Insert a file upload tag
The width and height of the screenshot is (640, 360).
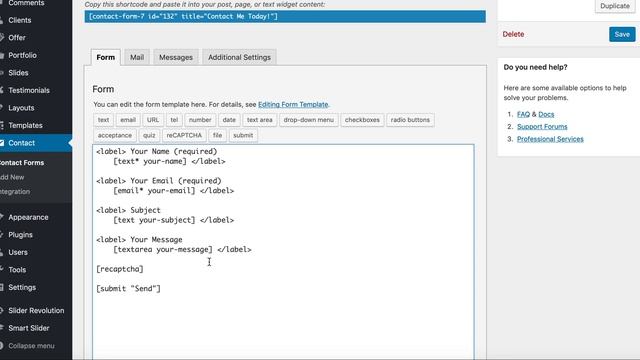[x=218, y=136]
